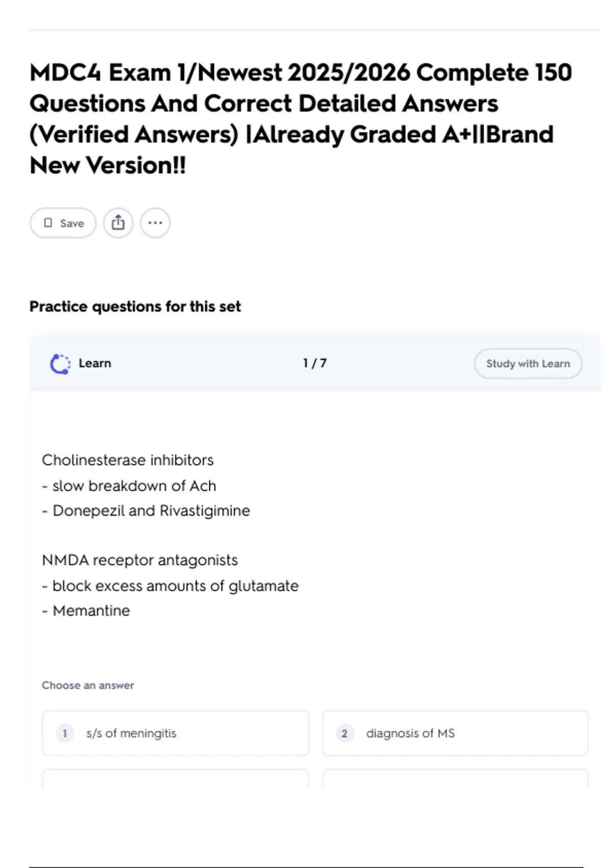Click the "Cholinesterase inhibitors" question text
Image resolution: width=613 pixels, height=868 pixels.
[128, 460]
